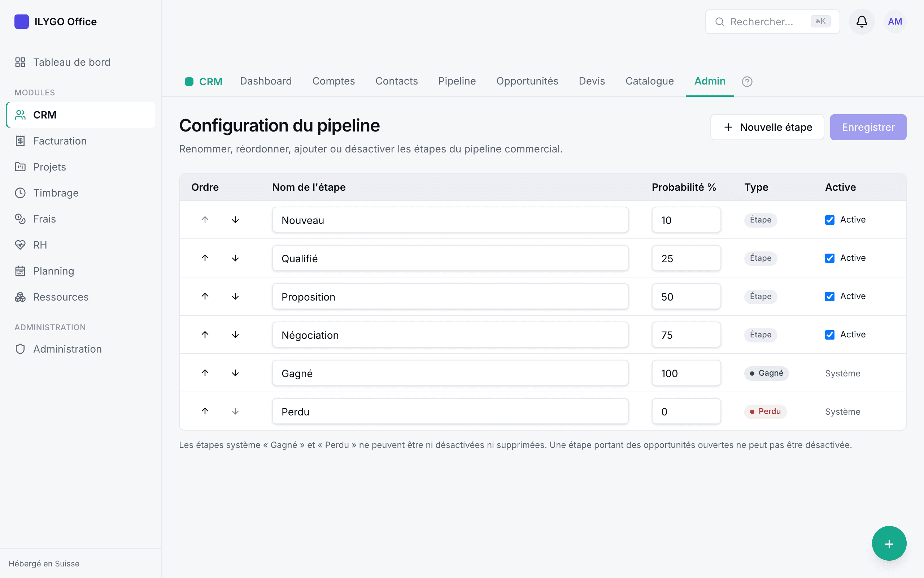Open the notifications bell

click(x=862, y=22)
